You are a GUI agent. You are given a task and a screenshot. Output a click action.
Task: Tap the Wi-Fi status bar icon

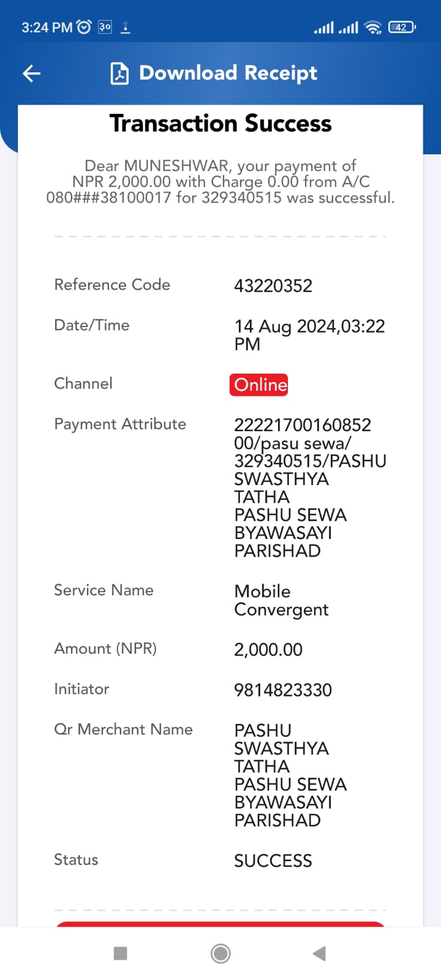(x=373, y=27)
